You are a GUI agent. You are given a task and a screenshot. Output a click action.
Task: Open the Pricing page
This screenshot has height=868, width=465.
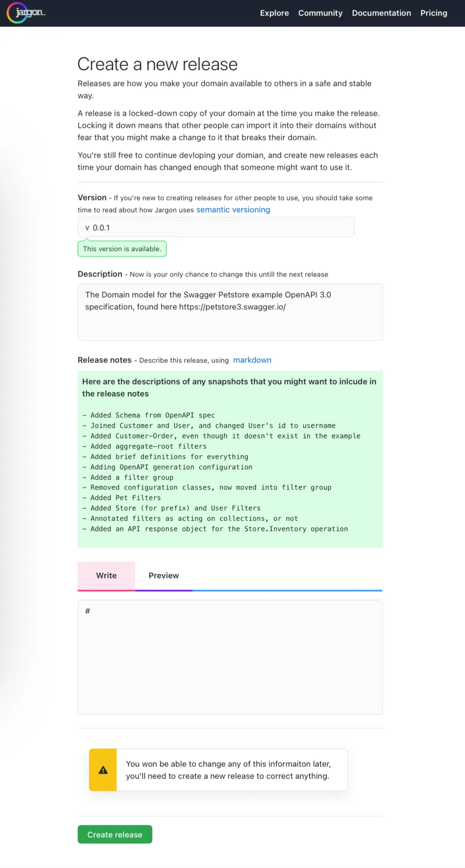433,13
